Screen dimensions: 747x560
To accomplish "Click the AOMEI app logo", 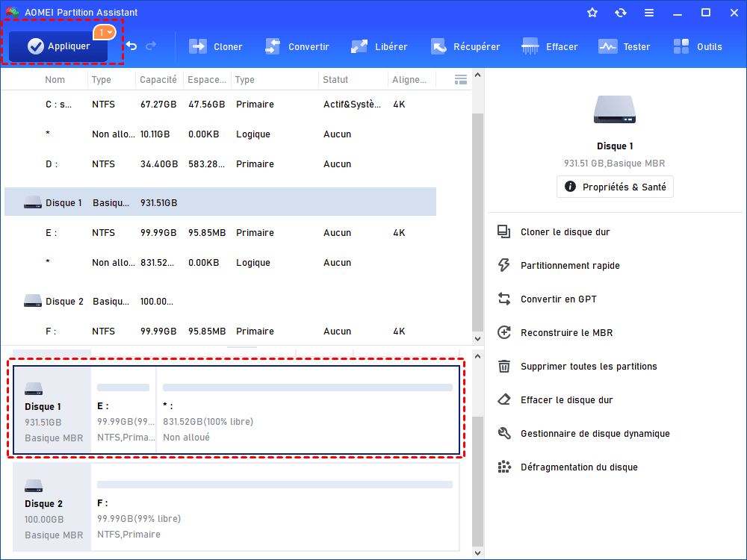I will 12,12.
